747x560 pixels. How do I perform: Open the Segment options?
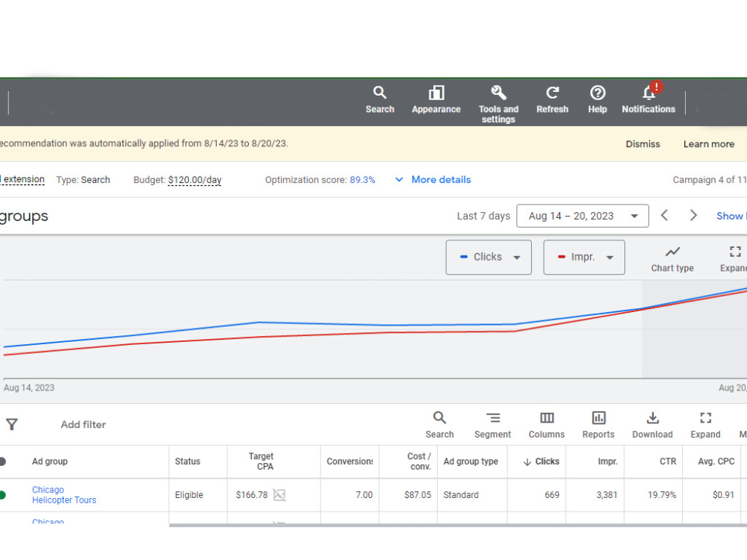point(492,426)
